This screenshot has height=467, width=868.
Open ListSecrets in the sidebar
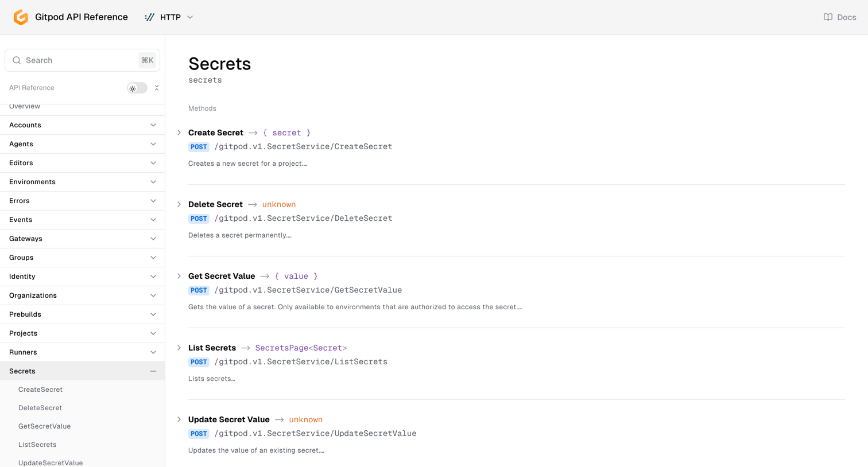click(x=37, y=445)
